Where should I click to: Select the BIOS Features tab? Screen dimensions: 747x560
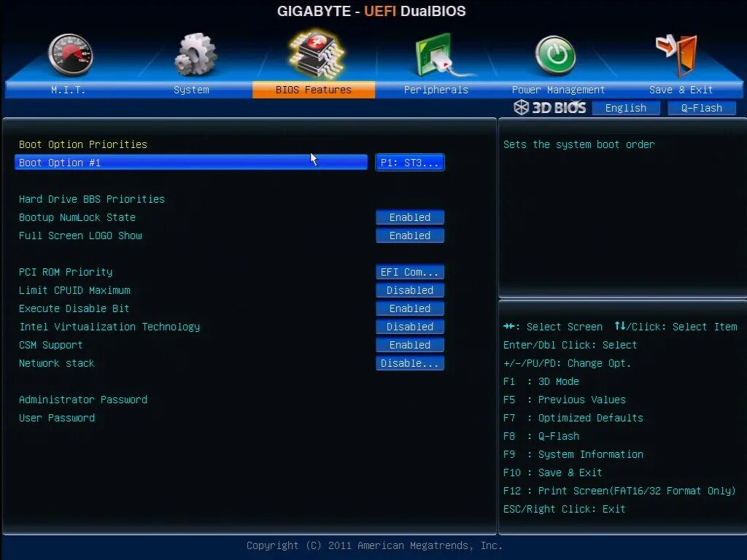(314, 90)
